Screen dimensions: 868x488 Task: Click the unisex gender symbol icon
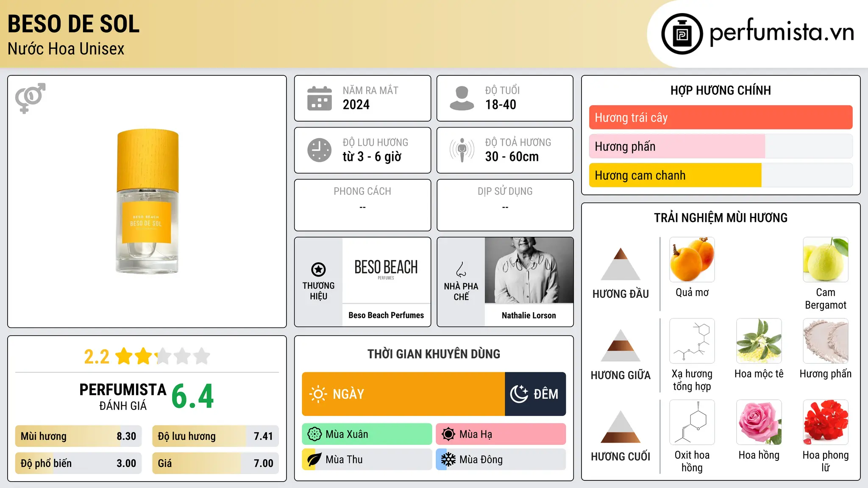coord(30,98)
